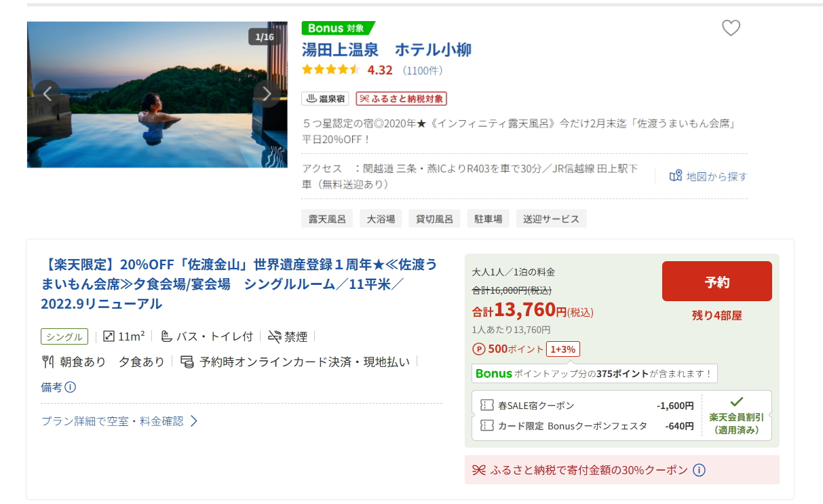Click info icon beside ふるさと納税 coupon
Viewport: 823px width, 504px height.
point(700,470)
